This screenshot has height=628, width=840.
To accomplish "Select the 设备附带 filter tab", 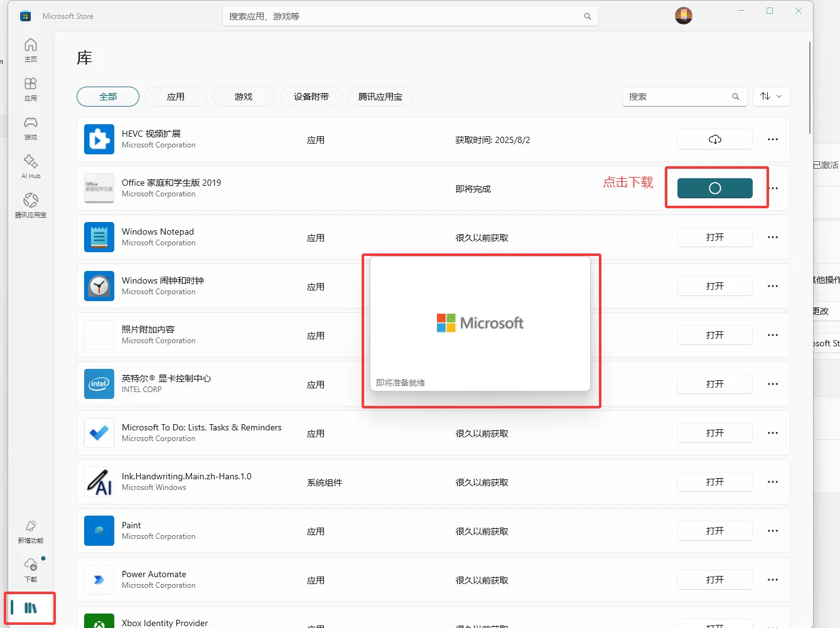I will (x=311, y=97).
